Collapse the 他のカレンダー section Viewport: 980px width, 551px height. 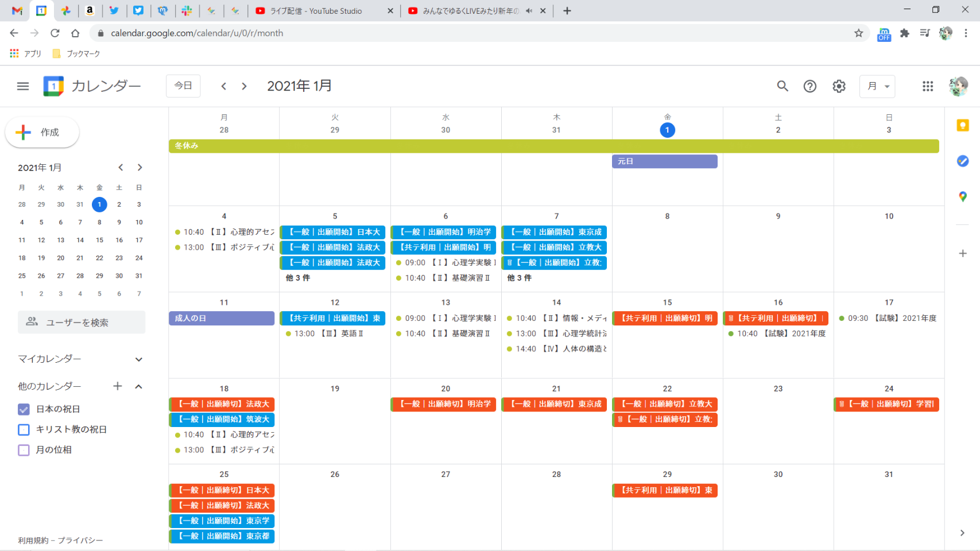[138, 387]
